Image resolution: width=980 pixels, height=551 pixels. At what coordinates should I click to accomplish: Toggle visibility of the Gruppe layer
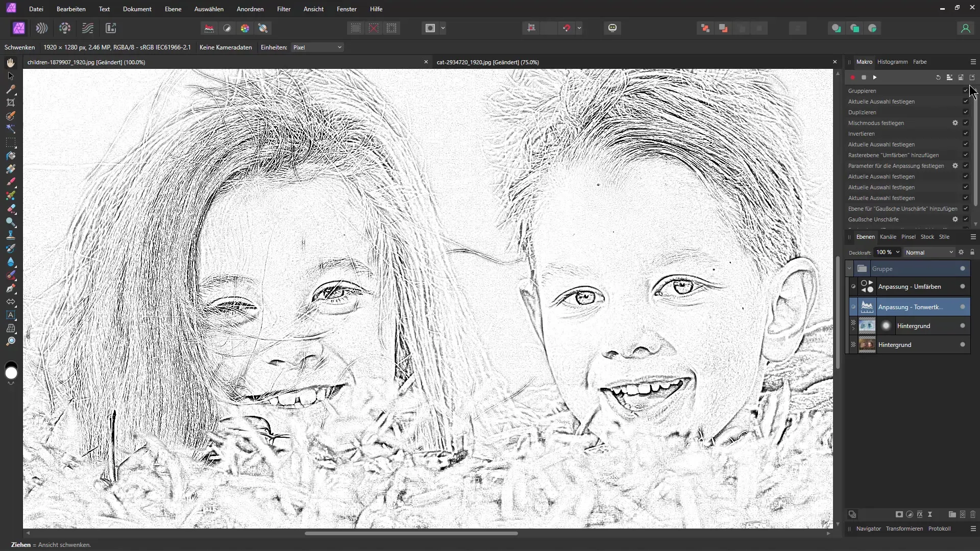[x=963, y=269]
